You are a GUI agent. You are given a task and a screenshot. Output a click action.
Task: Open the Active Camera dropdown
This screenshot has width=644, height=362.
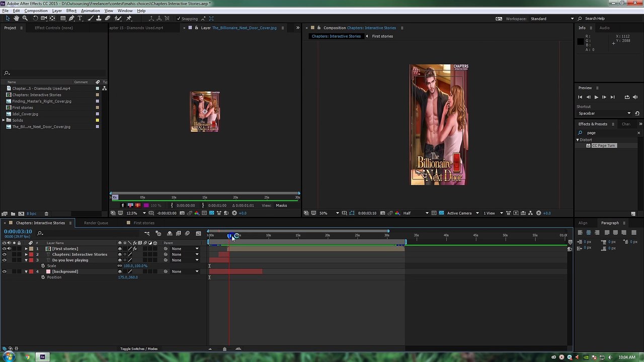[x=463, y=213]
